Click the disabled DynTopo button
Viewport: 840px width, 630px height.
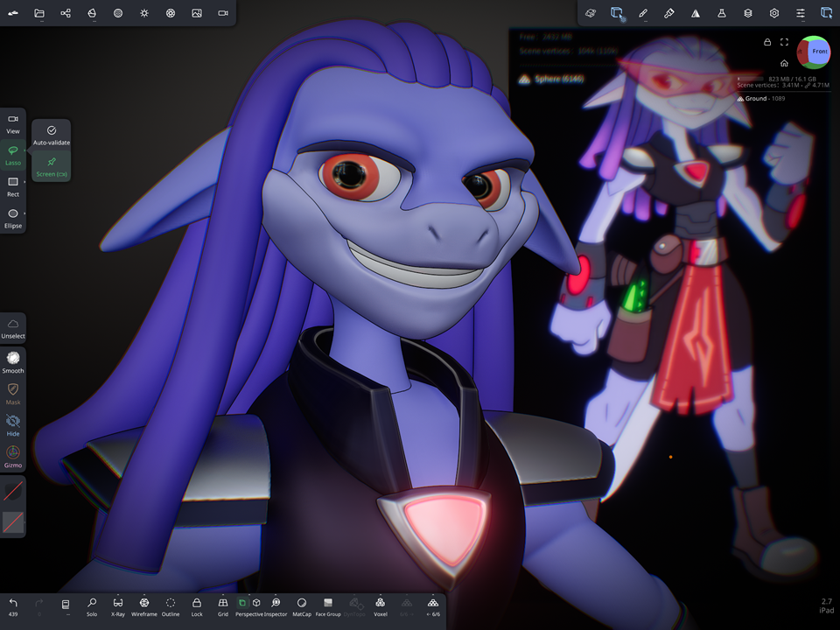(354, 607)
